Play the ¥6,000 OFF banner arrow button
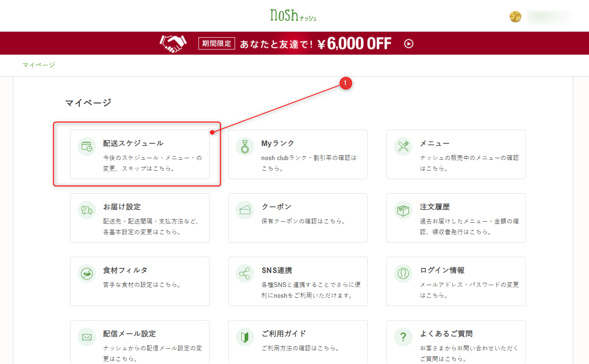Screen dimensions: 589x364 click(x=409, y=44)
